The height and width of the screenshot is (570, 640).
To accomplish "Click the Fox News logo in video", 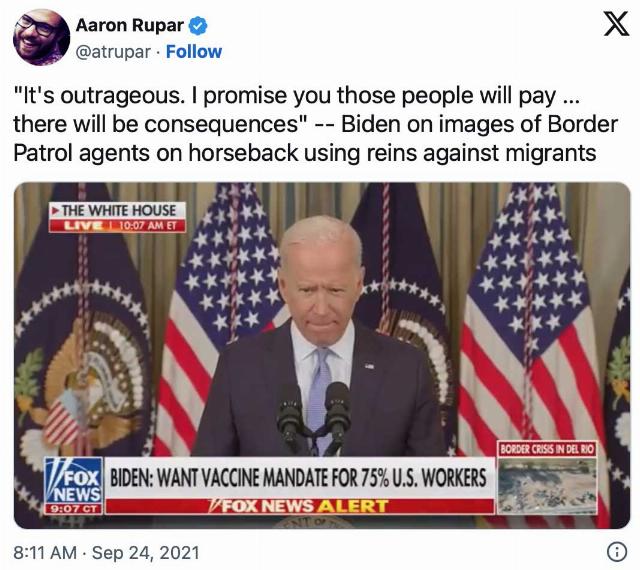I will click(73, 481).
